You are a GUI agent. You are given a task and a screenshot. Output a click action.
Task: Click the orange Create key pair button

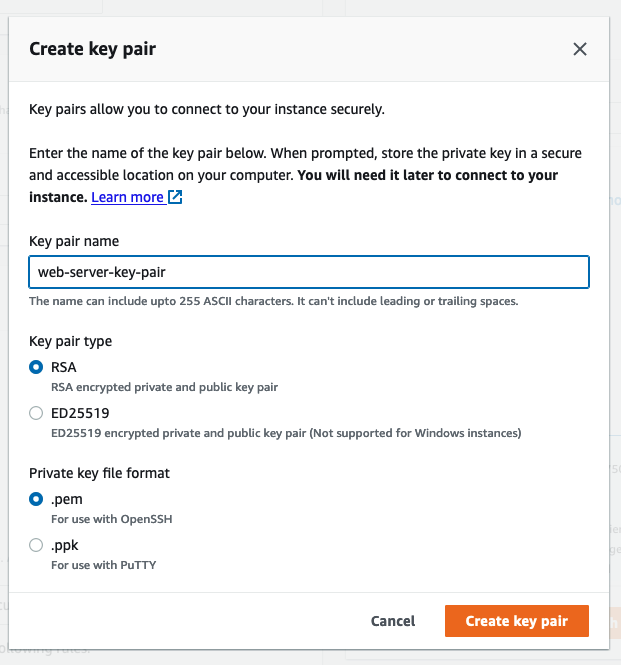click(516, 621)
